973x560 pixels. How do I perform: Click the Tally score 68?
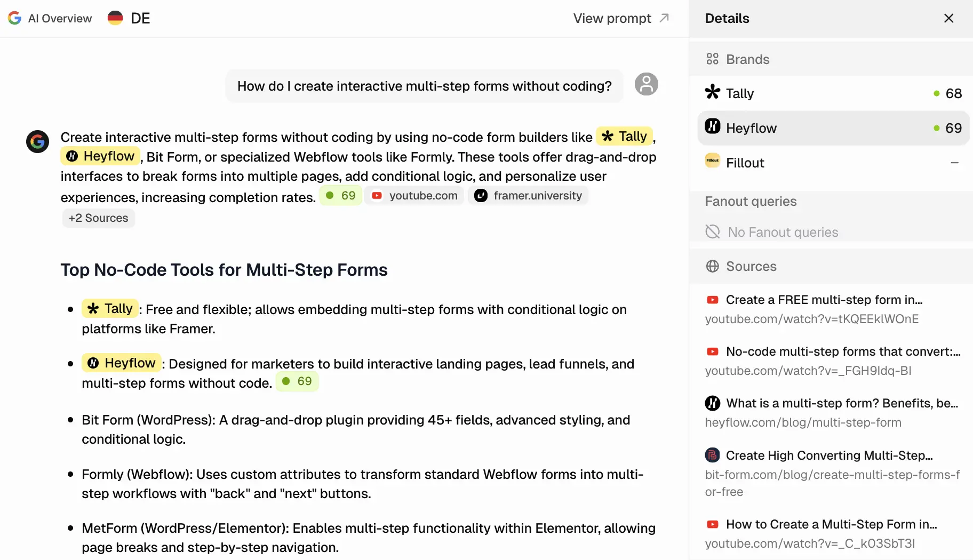tap(953, 93)
